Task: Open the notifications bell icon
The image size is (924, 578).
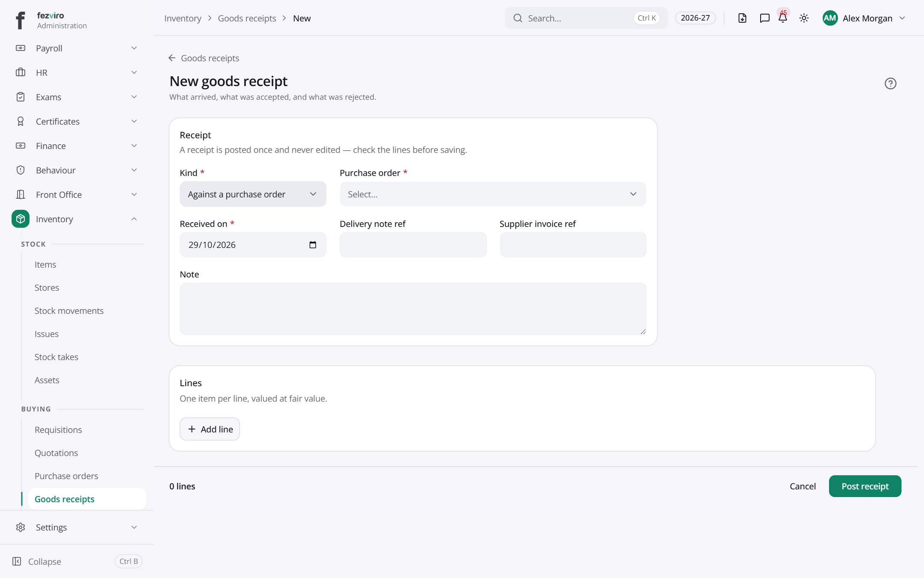Action: (x=783, y=18)
